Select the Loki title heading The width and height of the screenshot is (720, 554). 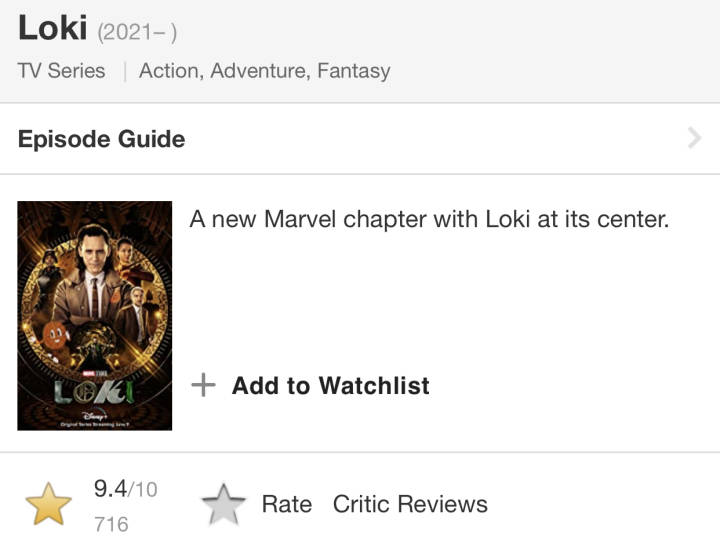[x=52, y=28]
